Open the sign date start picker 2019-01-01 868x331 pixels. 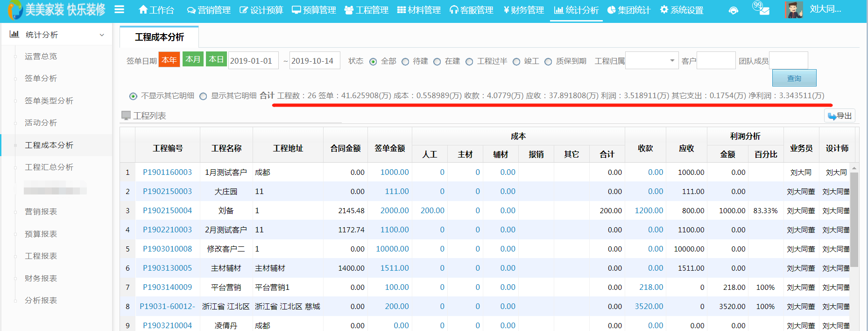[253, 61]
